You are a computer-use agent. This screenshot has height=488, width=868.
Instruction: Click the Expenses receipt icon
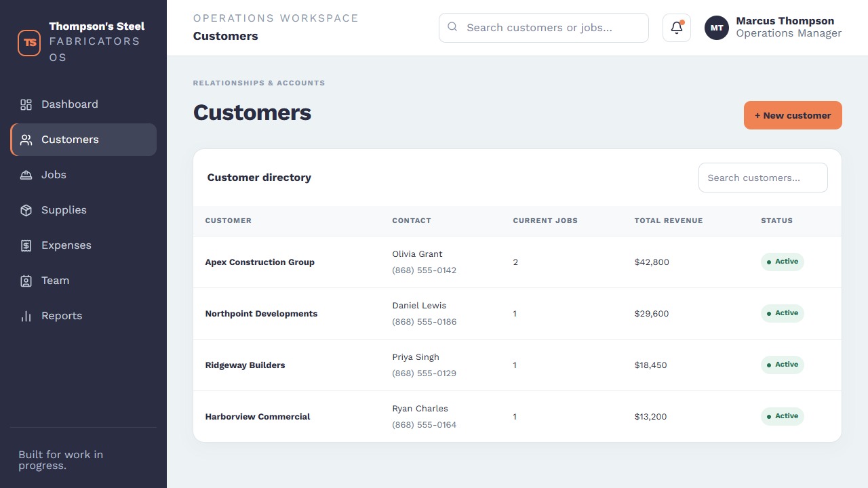point(26,245)
